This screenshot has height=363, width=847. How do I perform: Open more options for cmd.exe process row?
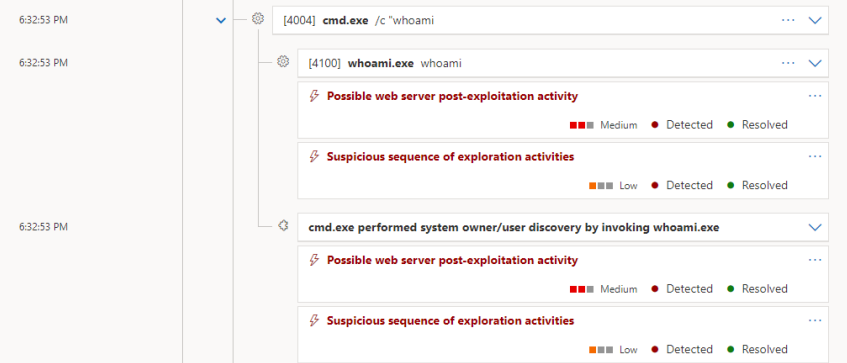pos(788,20)
